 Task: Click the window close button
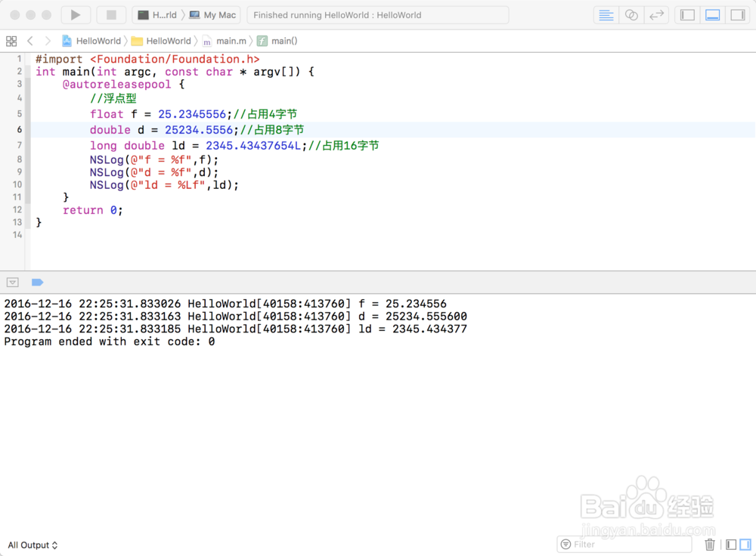point(15,15)
